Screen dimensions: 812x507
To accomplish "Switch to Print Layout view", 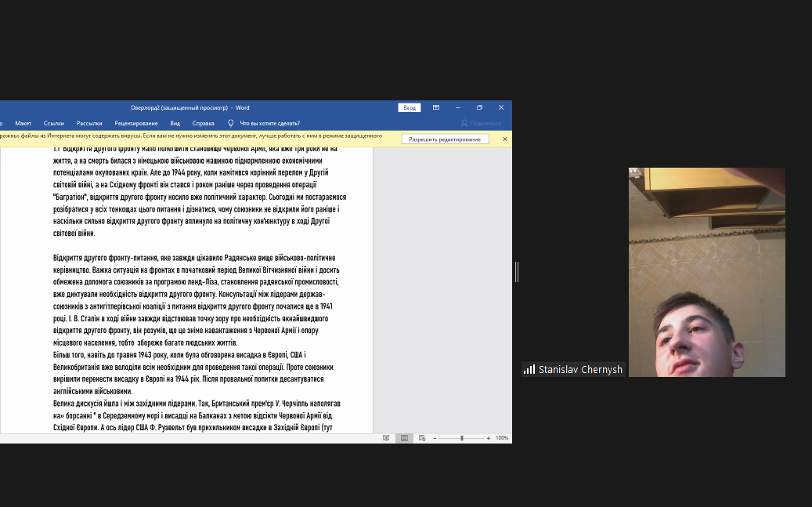I will (x=404, y=438).
